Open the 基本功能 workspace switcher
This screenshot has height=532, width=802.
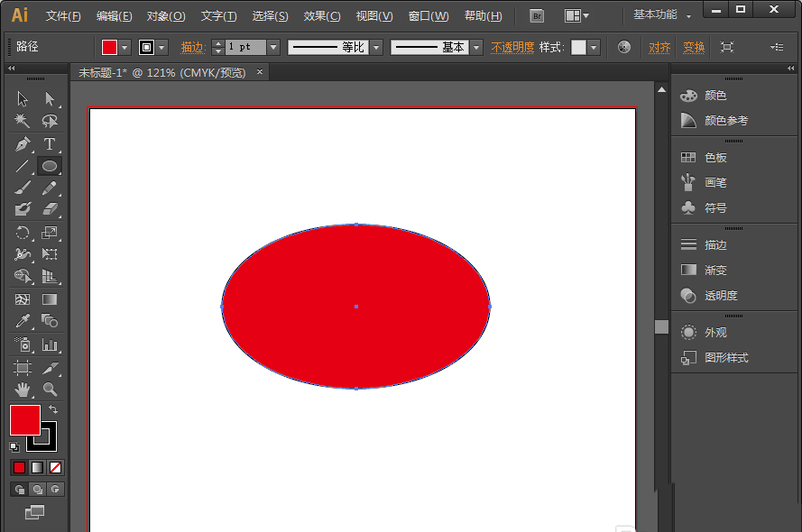(657, 14)
